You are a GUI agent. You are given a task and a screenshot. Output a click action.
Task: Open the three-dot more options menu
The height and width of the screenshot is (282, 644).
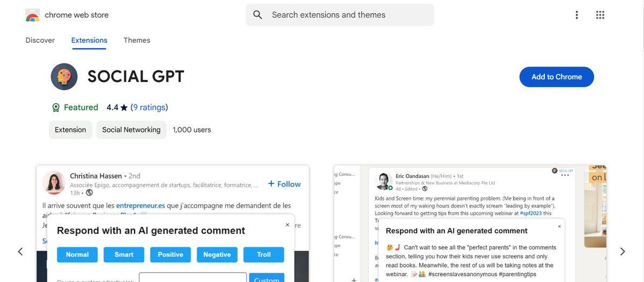(x=577, y=15)
